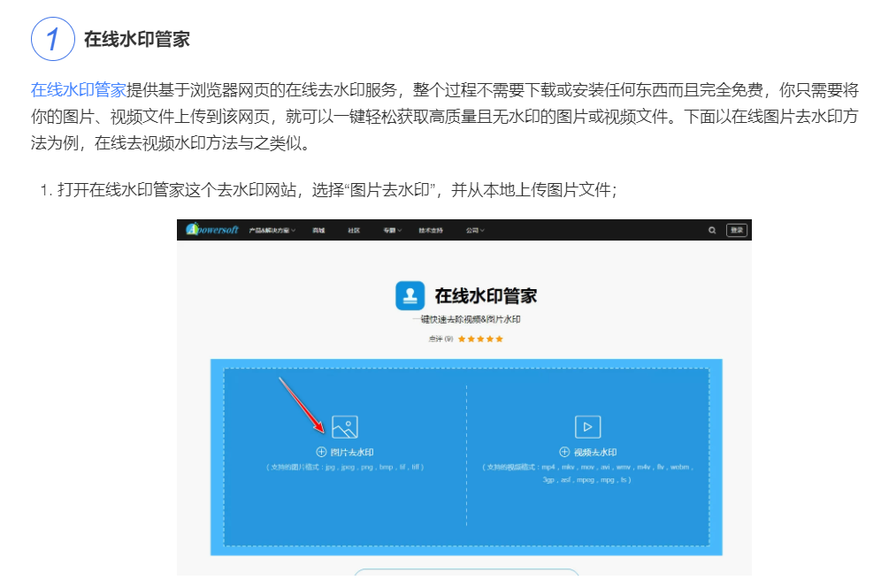Expand the 产品&解决方案 dropdown menu
This screenshot has height=588, width=881.
(x=272, y=230)
